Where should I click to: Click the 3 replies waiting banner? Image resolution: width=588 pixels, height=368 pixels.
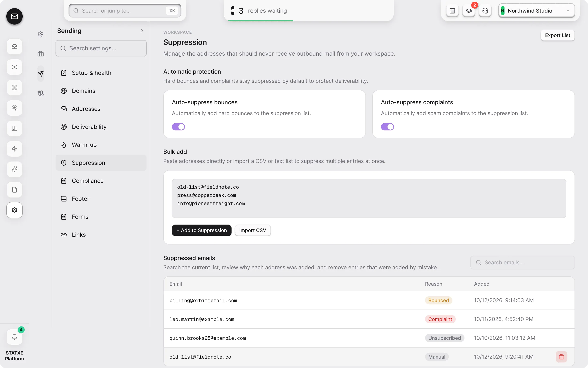click(x=308, y=11)
